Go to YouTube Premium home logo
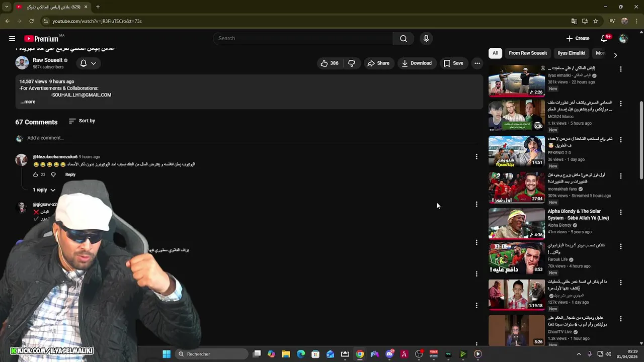Viewport: 644px width, 362px height. pyautogui.click(x=41, y=39)
